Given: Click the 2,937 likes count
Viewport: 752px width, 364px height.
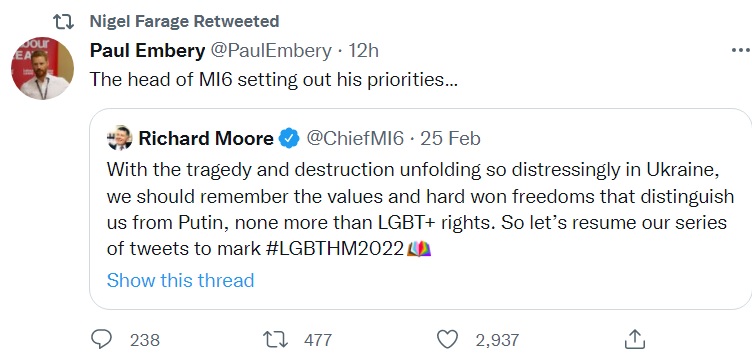Looking at the screenshot, I should click(497, 340).
